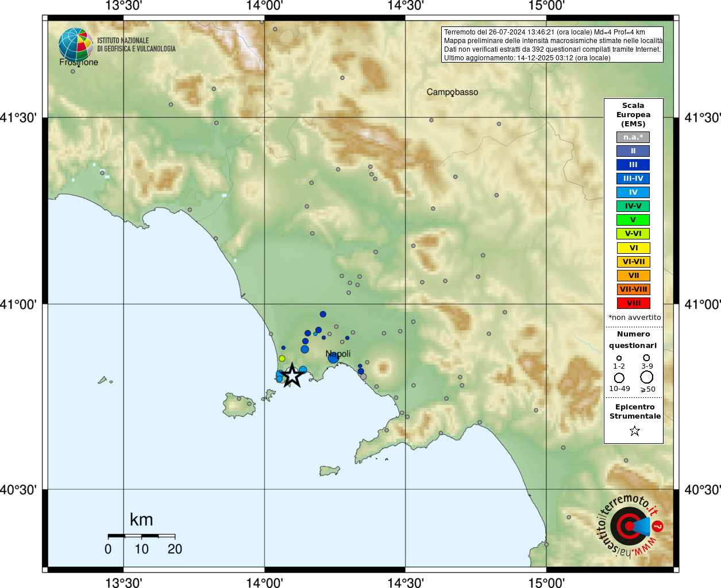
Task: Click the 'Mappa preliminare delle intensità' line
Action: 553,41
